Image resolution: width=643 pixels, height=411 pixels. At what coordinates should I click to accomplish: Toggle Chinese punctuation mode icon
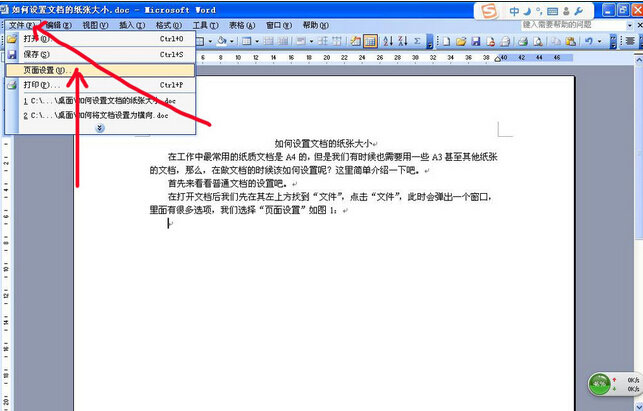coord(539,11)
